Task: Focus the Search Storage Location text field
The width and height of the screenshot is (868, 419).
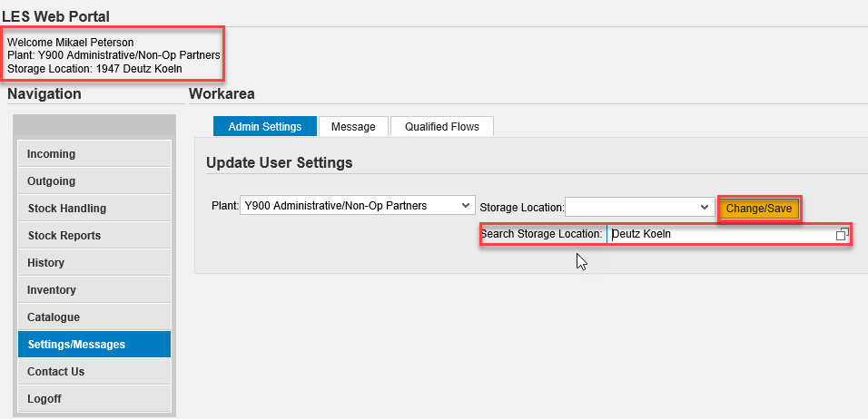Action: (x=721, y=234)
